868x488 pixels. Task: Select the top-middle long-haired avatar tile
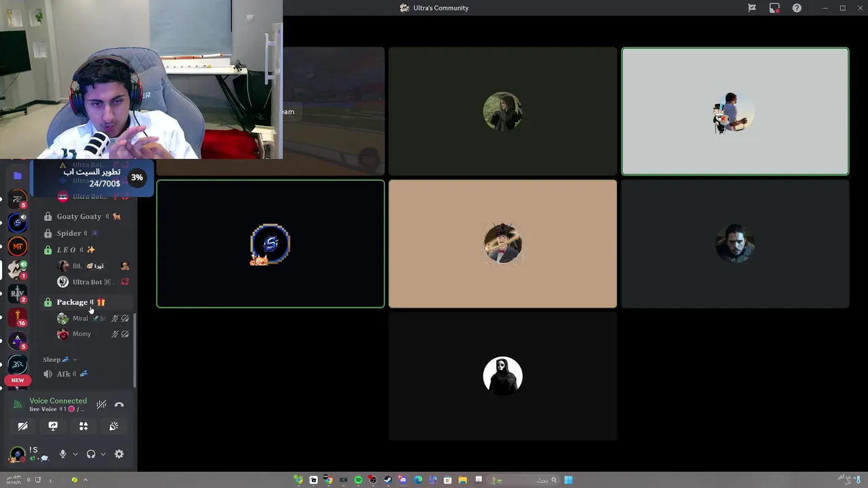coord(502,111)
